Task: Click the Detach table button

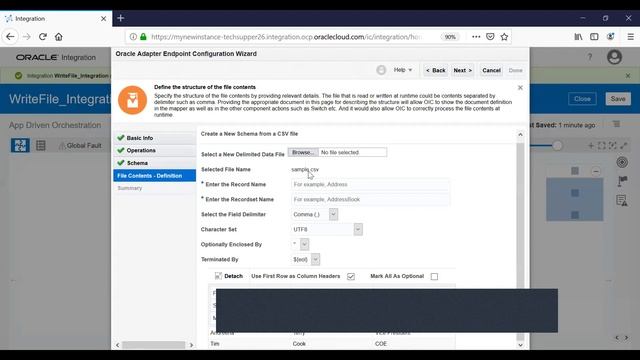Action: point(229,276)
